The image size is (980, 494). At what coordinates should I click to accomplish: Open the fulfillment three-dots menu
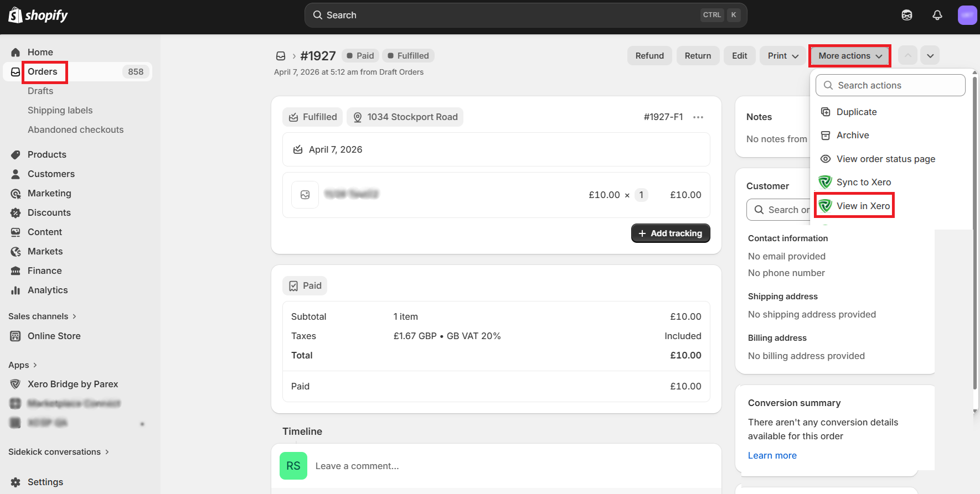click(698, 117)
